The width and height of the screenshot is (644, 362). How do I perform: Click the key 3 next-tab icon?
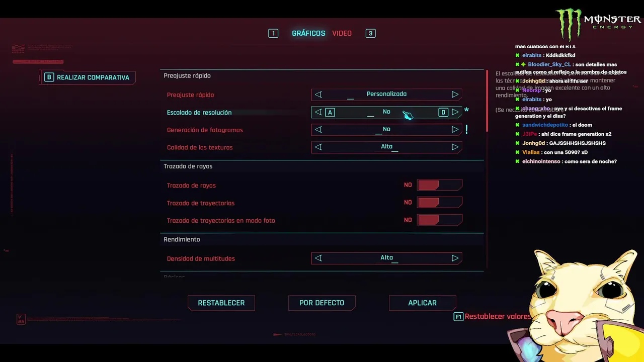tap(371, 33)
